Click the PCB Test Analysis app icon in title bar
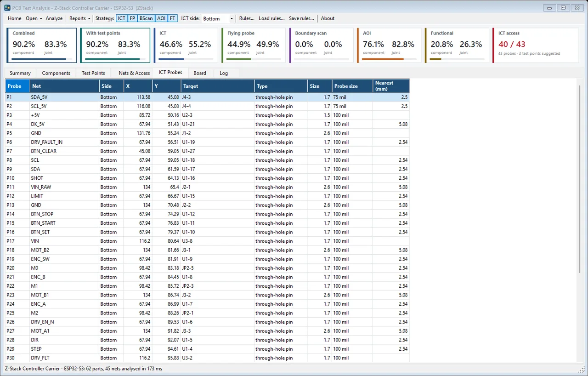The image size is (588, 376). (x=7, y=8)
